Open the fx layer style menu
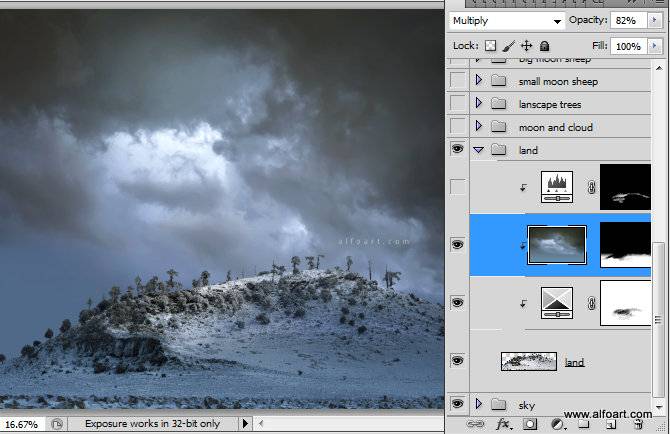Viewport: 670px width, 434px height. (x=504, y=424)
